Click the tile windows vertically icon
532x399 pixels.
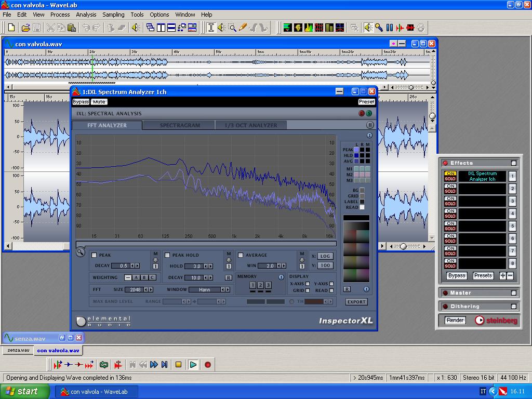pos(161,28)
